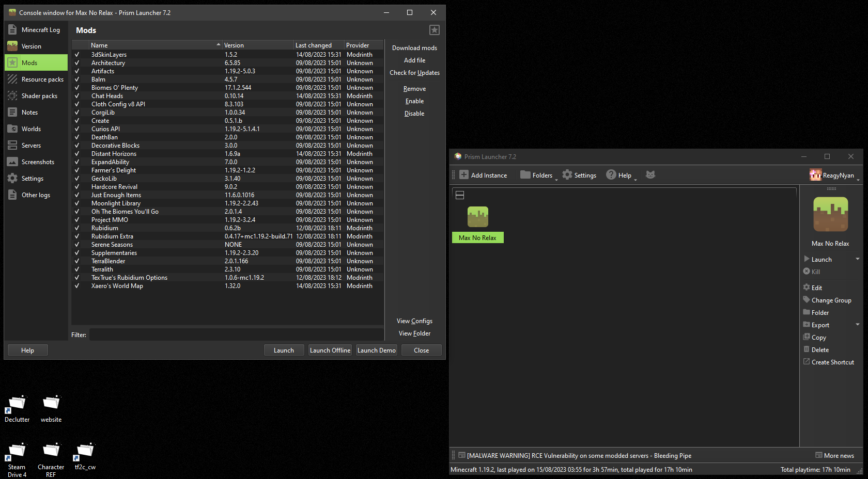Open the Other logs icon
The width and height of the screenshot is (868, 479).
tap(12, 195)
